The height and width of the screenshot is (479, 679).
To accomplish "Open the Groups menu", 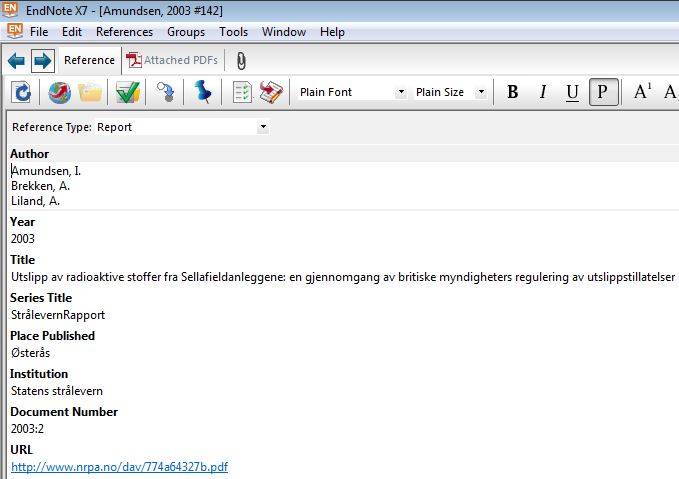I will 186,32.
